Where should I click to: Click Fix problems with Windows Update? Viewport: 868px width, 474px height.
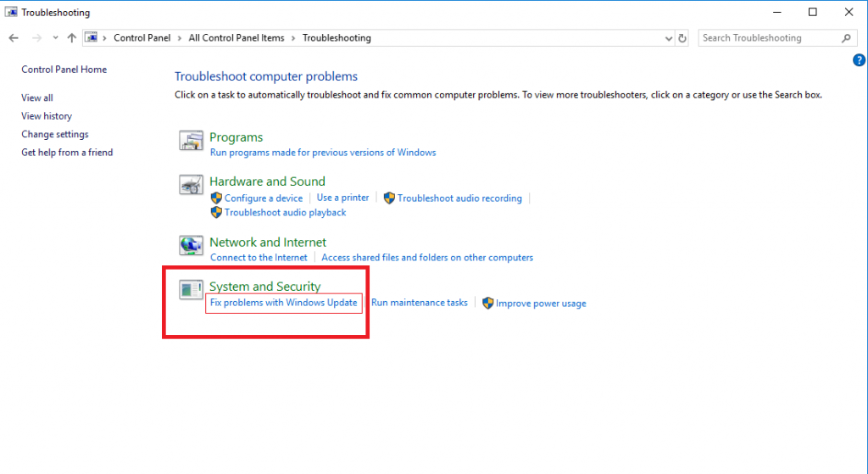[283, 303]
